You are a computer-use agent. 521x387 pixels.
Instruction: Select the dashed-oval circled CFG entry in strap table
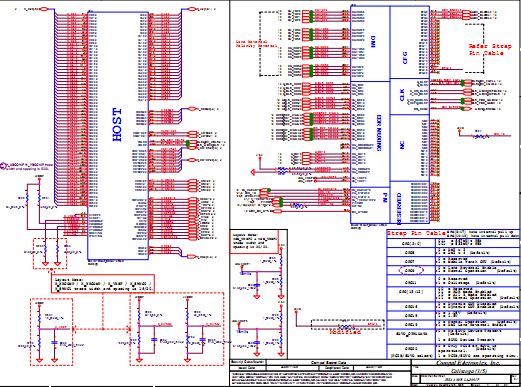[411, 270]
